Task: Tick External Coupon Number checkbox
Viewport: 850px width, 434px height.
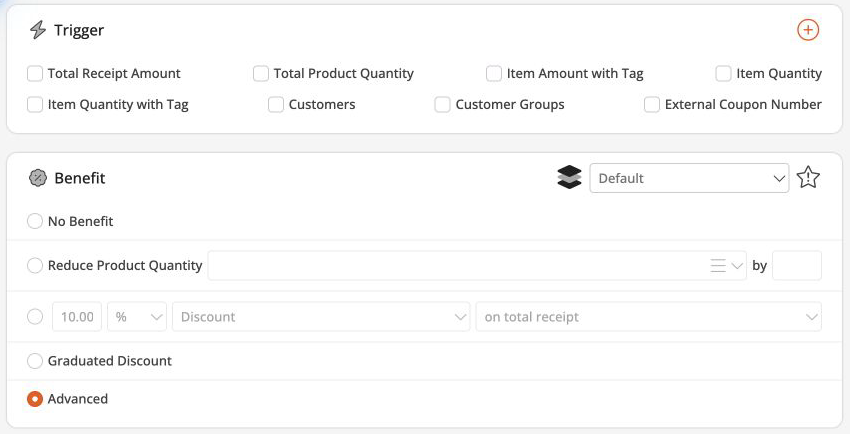Action: point(652,105)
